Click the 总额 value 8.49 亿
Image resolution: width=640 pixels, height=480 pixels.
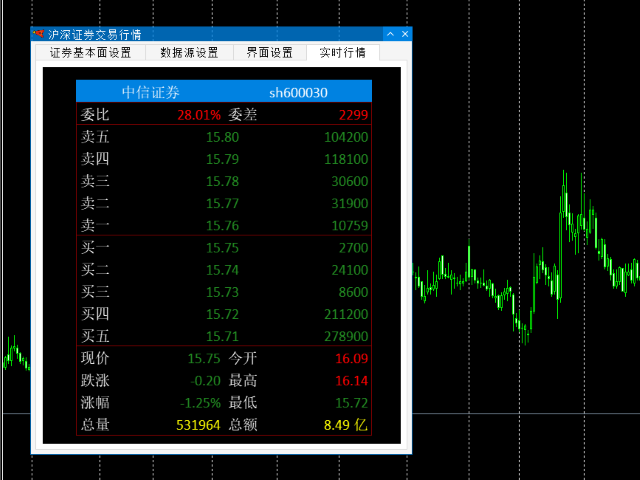(346, 425)
